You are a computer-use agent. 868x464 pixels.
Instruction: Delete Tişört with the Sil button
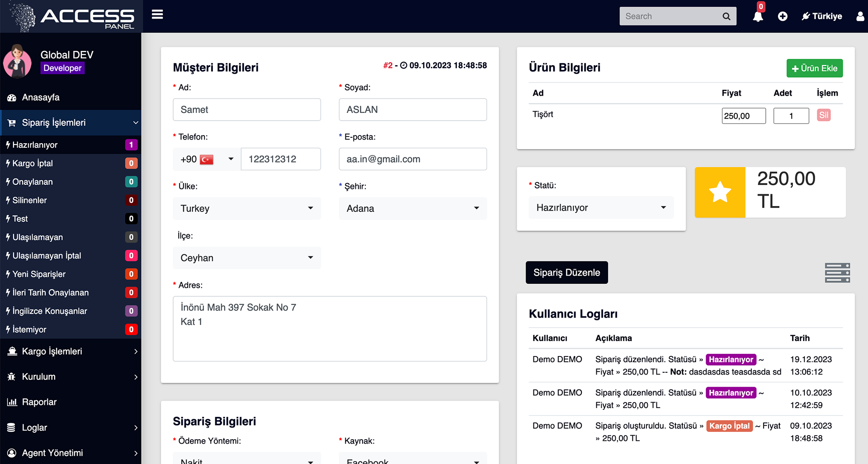coord(824,115)
